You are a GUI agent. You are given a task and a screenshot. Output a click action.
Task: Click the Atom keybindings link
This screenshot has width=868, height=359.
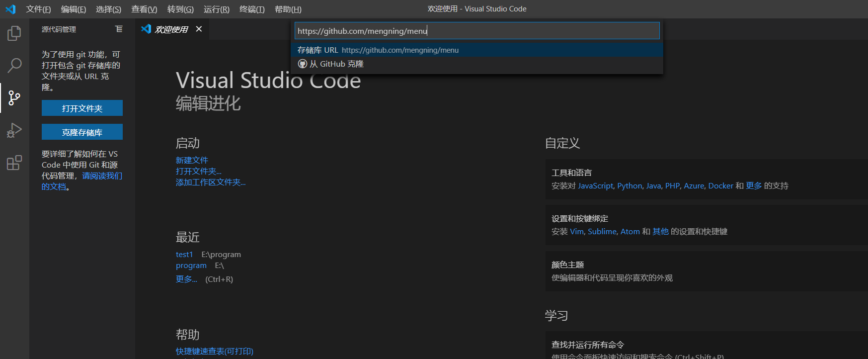pyautogui.click(x=630, y=231)
